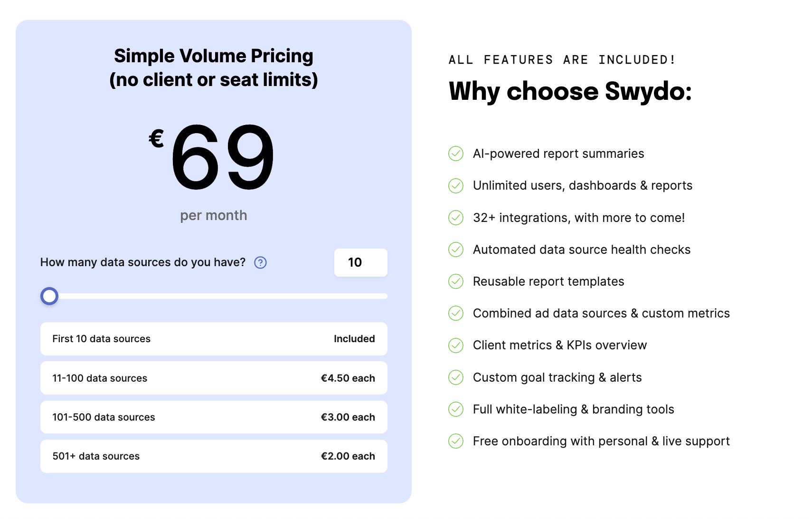
Task: Click the checkmark beside Free onboarding with personal support
Action: coord(456,441)
